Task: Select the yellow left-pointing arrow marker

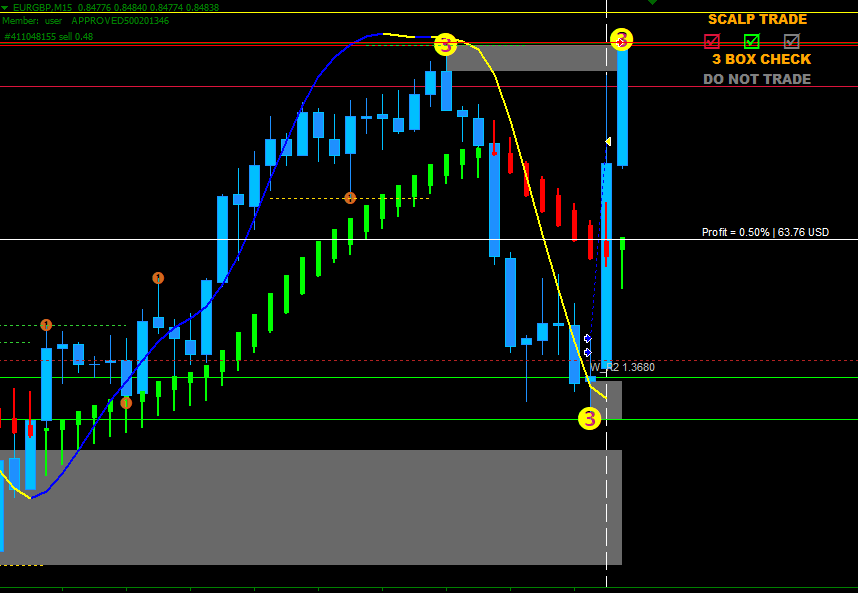Action: (608, 142)
